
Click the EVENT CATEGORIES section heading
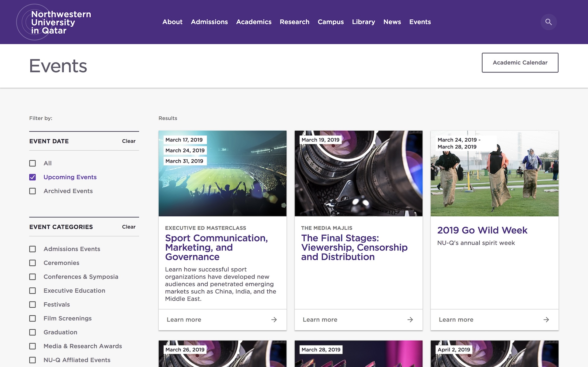(61, 227)
